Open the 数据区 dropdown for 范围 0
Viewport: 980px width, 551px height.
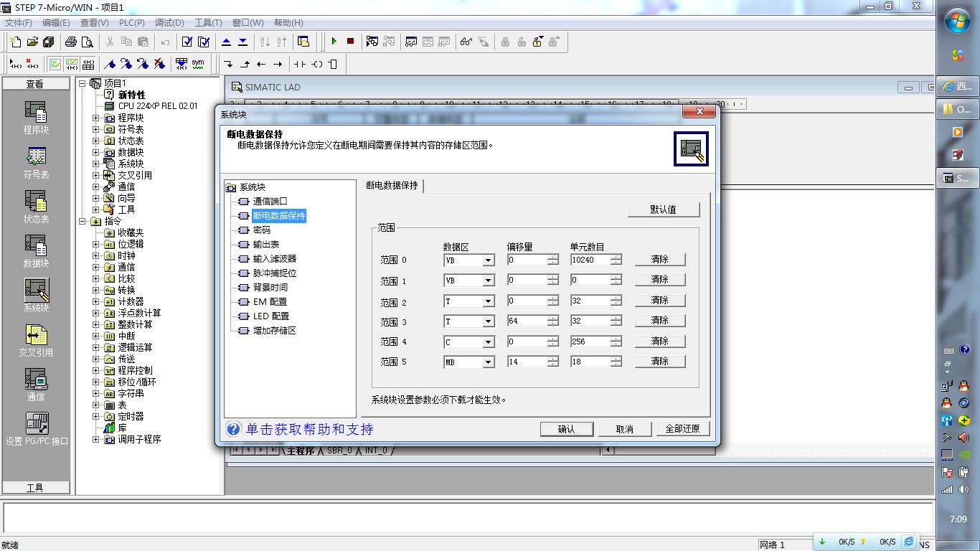(x=488, y=260)
